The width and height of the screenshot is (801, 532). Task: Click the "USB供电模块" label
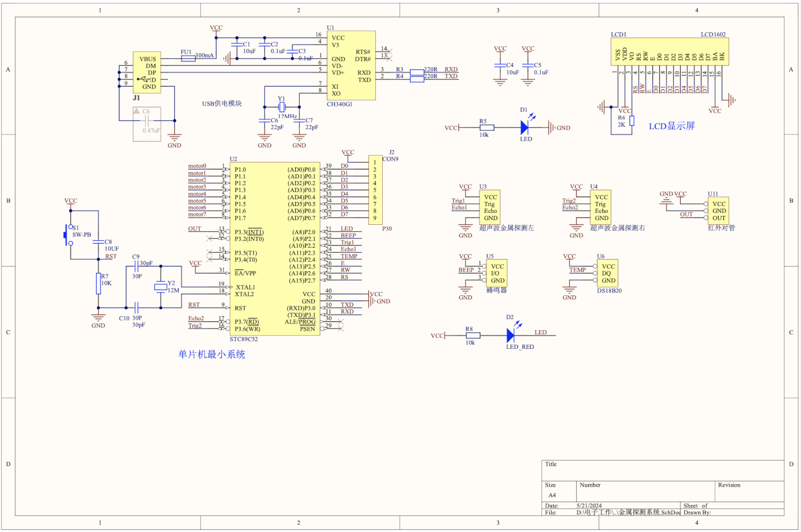point(222,103)
